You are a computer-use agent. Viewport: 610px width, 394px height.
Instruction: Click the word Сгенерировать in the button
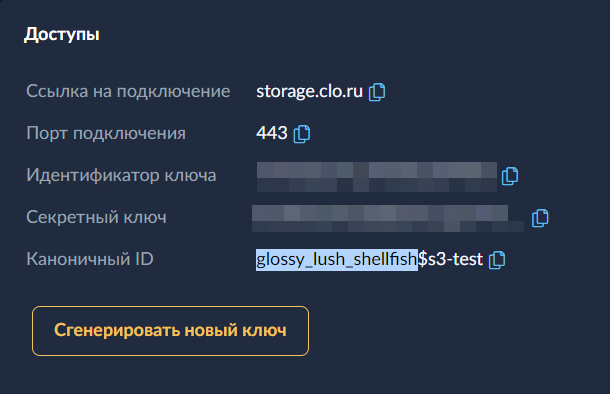tap(117, 331)
